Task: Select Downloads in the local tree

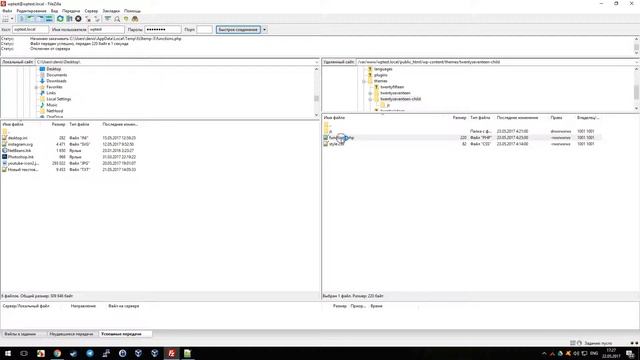Action: coord(56,81)
